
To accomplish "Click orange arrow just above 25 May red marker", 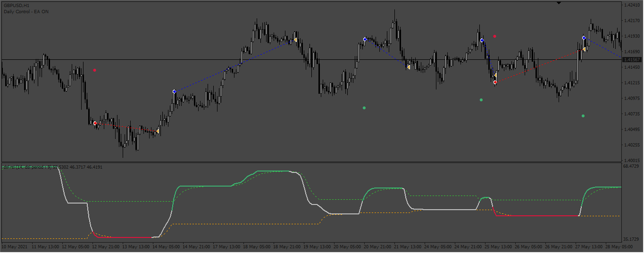I will (x=495, y=75).
